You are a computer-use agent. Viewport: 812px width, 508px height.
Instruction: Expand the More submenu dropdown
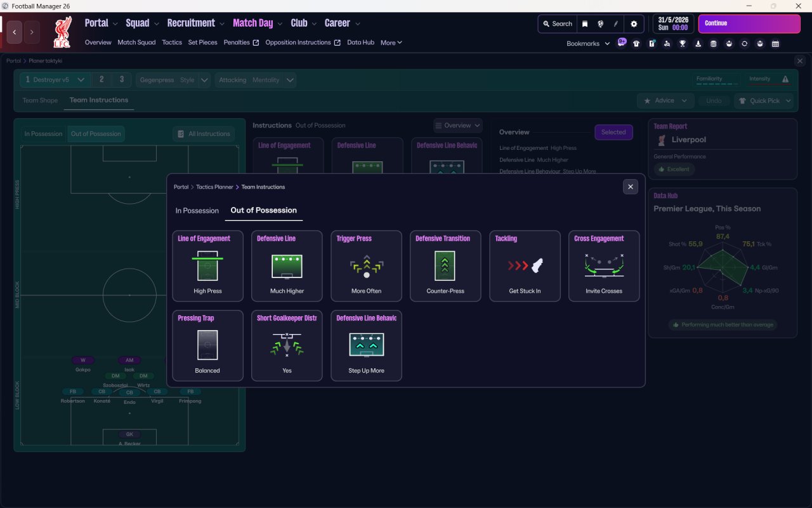coord(391,43)
